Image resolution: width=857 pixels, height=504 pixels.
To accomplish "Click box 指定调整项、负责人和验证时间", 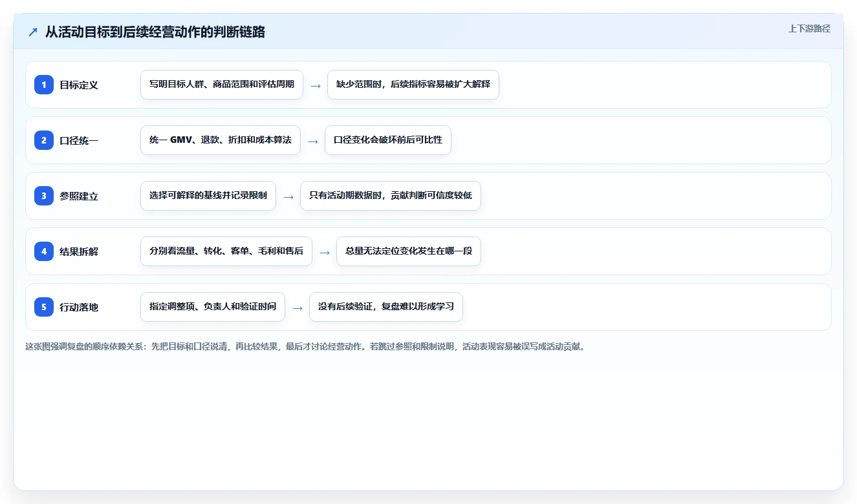I will (213, 307).
